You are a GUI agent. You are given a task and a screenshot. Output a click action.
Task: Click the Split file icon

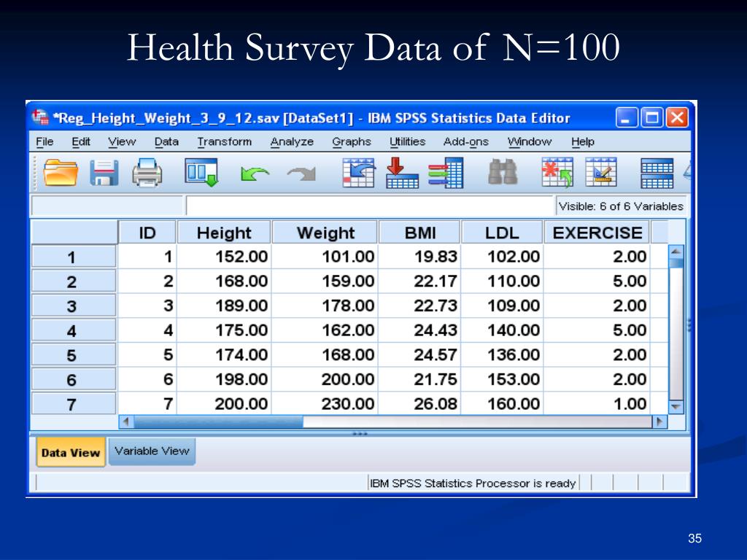point(657,174)
